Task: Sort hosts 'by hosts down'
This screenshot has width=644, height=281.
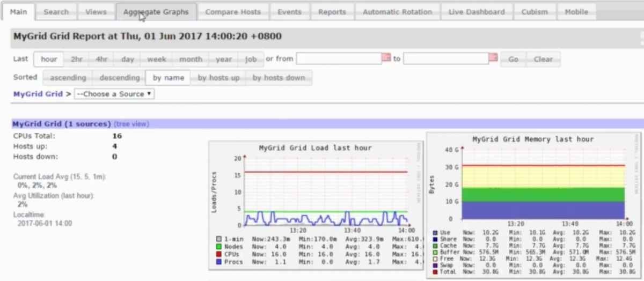Action: [279, 78]
